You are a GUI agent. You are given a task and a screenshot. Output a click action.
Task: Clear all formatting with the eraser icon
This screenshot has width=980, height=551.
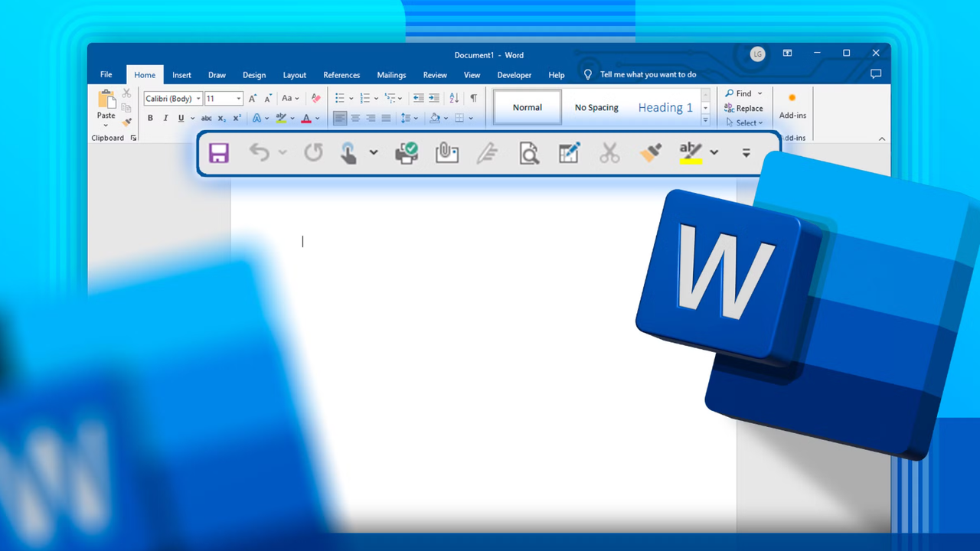(315, 99)
